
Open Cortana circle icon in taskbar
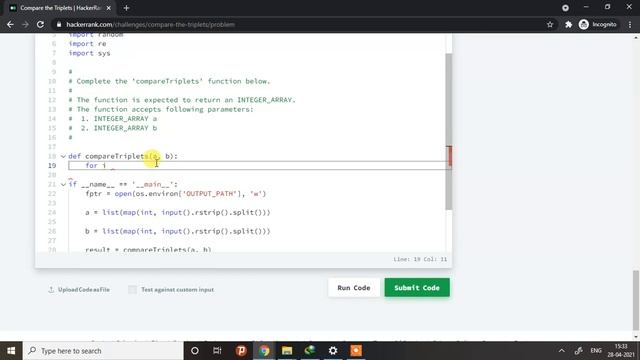pos(195,351)
